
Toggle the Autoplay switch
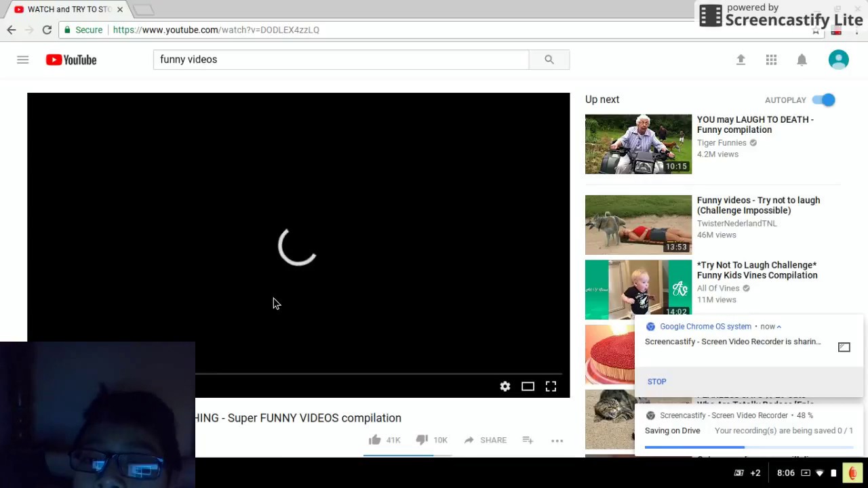[824, 100]
